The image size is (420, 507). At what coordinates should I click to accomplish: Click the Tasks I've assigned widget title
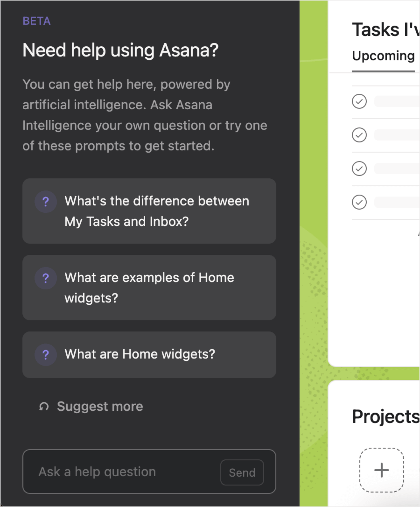coord(386,30)
